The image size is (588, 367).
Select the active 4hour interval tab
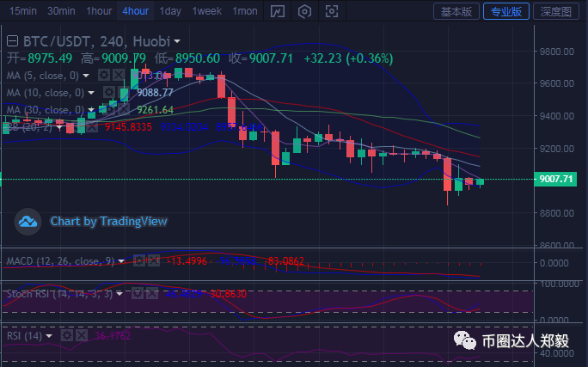135,11
